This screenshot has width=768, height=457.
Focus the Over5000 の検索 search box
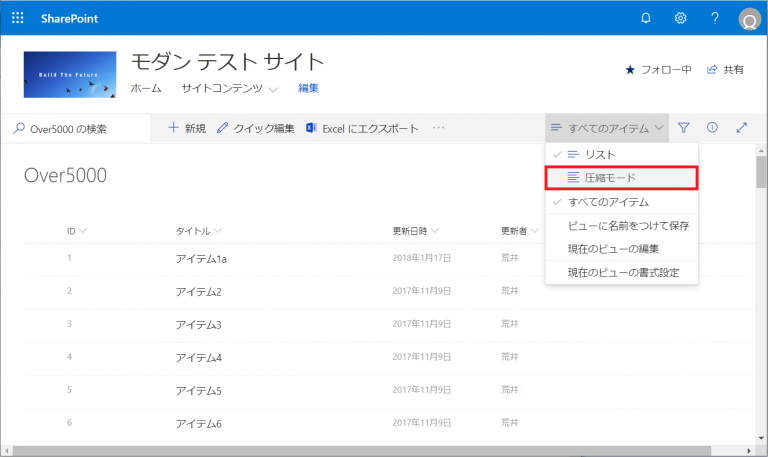pos(76,129)
